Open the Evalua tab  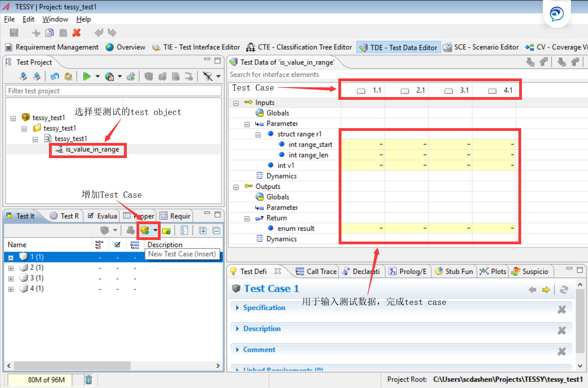[102, 216]
